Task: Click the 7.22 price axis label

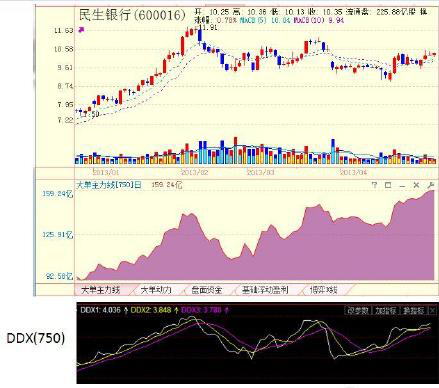Action: coord(65,120)
